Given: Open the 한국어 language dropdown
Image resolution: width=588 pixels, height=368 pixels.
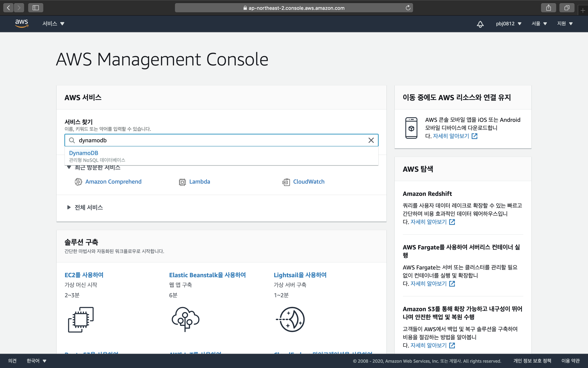Looking at the screenshot, I should 37,361.
